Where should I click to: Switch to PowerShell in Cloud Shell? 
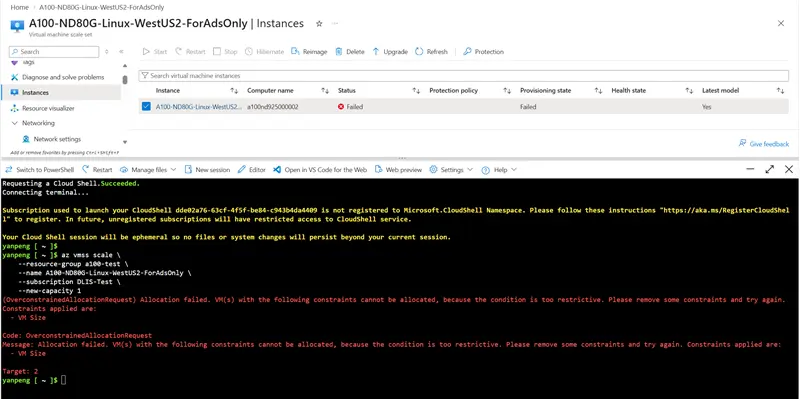tap(40, 169)
